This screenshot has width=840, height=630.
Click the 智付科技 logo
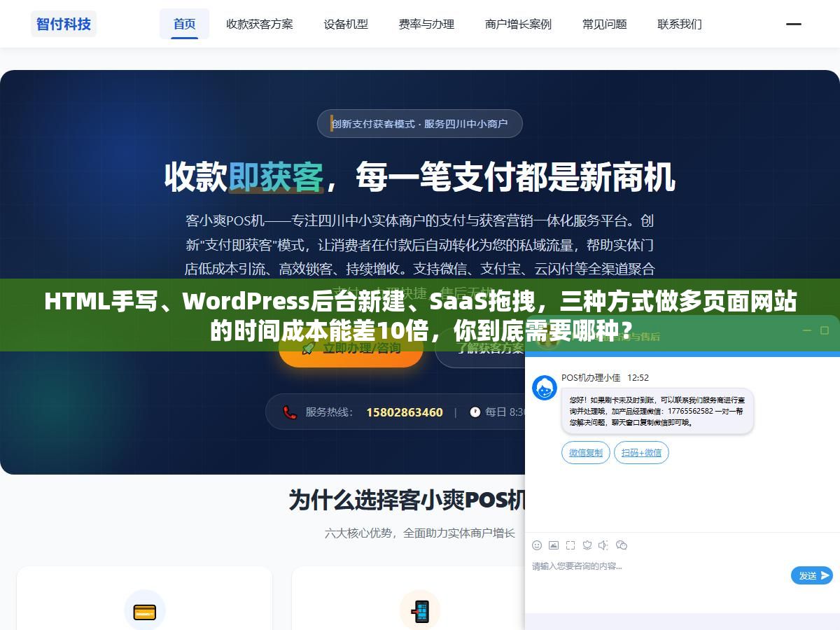[64, 24]
